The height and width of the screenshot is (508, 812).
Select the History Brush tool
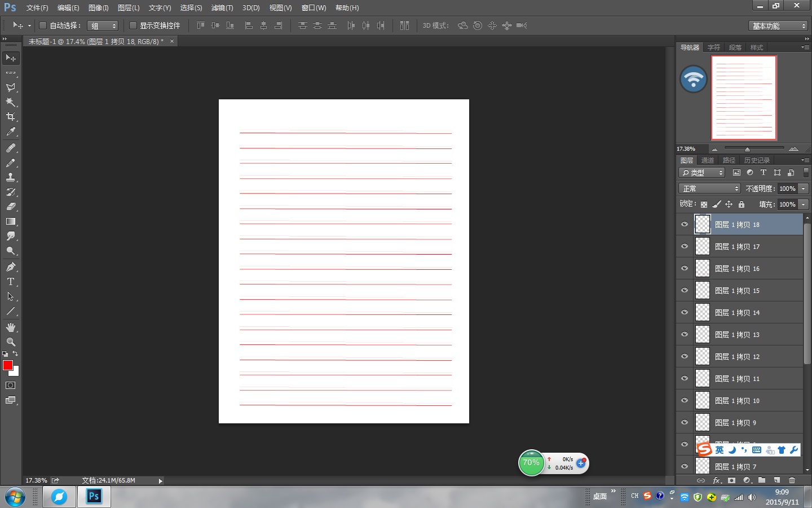point(11,192)
